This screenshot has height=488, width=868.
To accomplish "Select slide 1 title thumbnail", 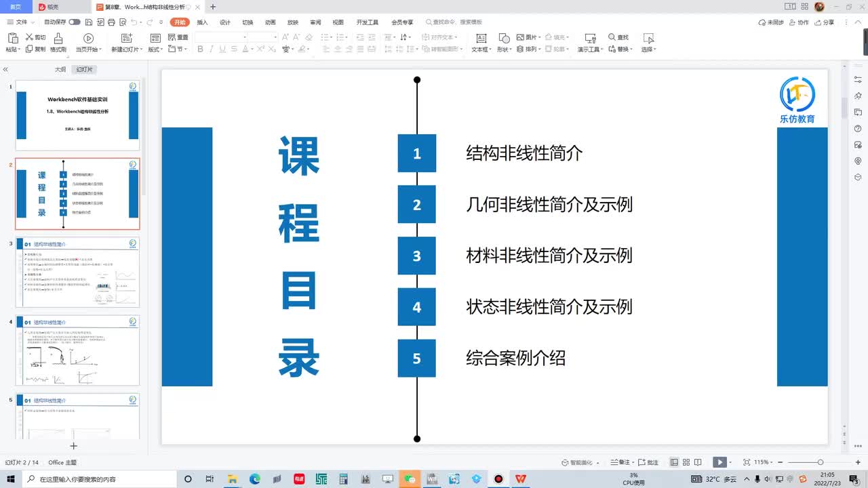I will pyautogui.click(x=77, y=115).
